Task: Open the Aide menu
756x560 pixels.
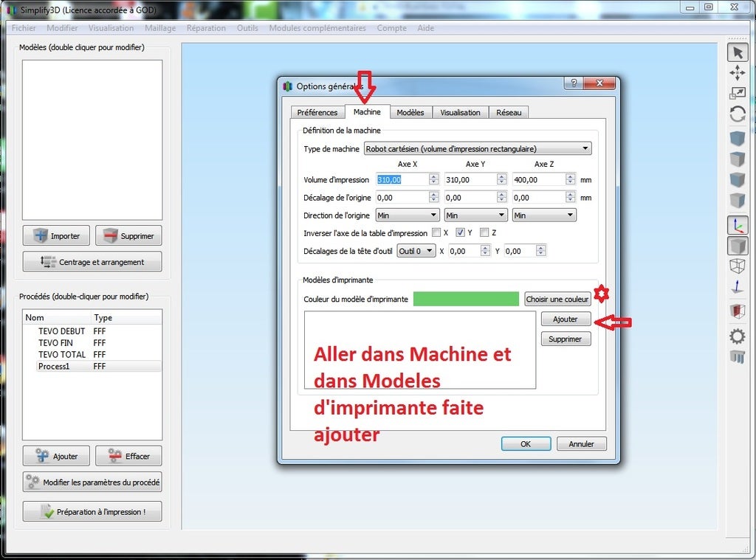Action: point(426,28)
